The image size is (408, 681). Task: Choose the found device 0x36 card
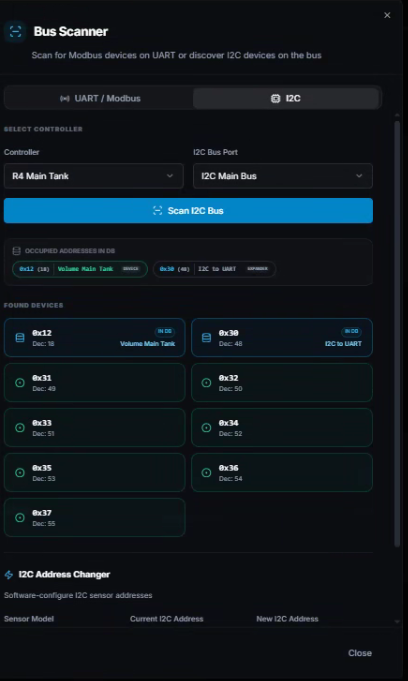coord(282,473)
